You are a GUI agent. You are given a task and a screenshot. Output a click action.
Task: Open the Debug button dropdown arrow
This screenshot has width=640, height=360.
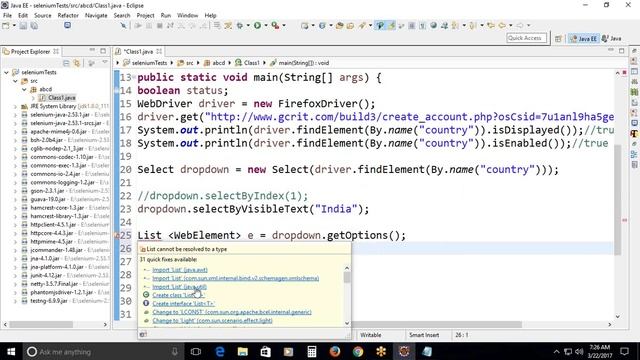tap(248, 26)
